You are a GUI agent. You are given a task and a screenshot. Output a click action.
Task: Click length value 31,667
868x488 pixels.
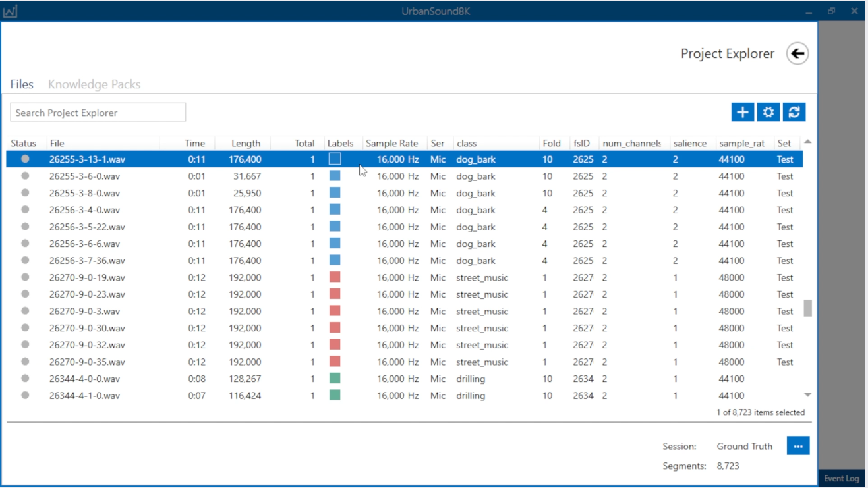click(x=247, y=176)
